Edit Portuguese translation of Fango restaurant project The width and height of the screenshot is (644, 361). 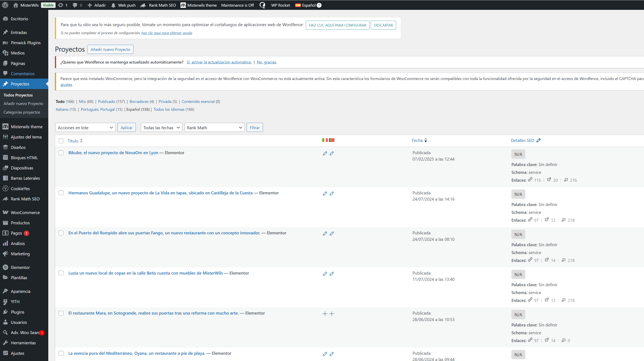(x=332, y=234)
